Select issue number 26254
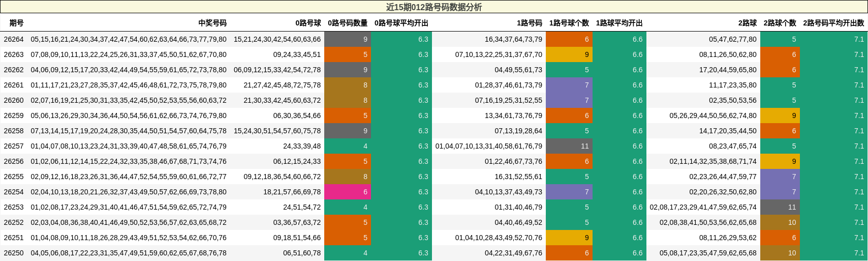 click(x=14, y=192)
